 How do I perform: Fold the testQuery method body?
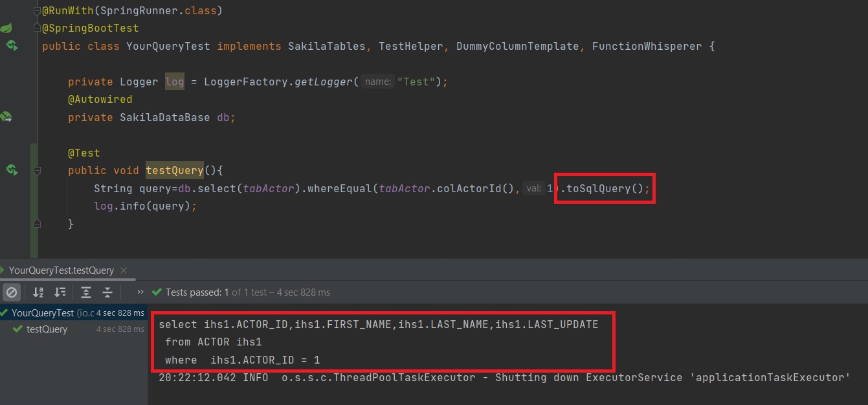tap(37, 171)
